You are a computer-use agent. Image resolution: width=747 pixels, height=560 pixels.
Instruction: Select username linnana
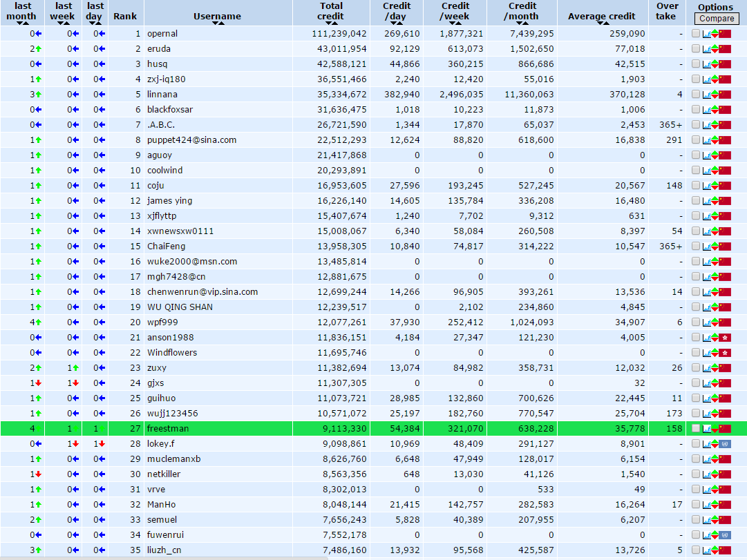(x=162, y=95)
